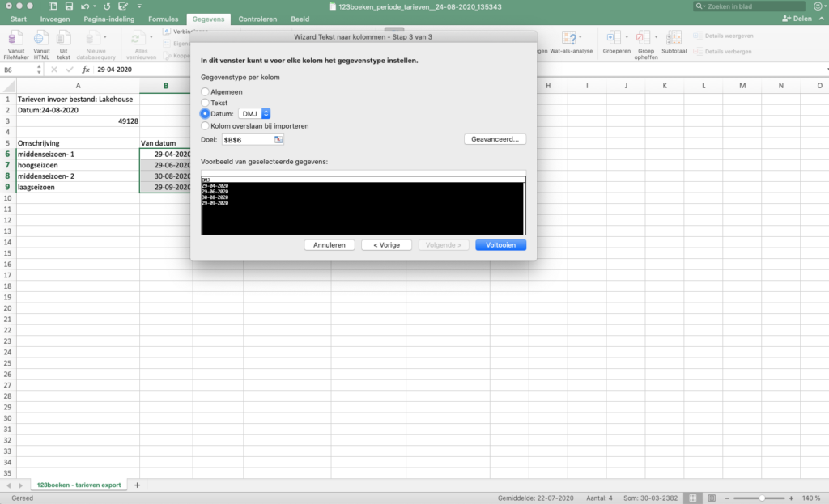Click the name box showing B6

pyautogui.click(x=19, y=70)
